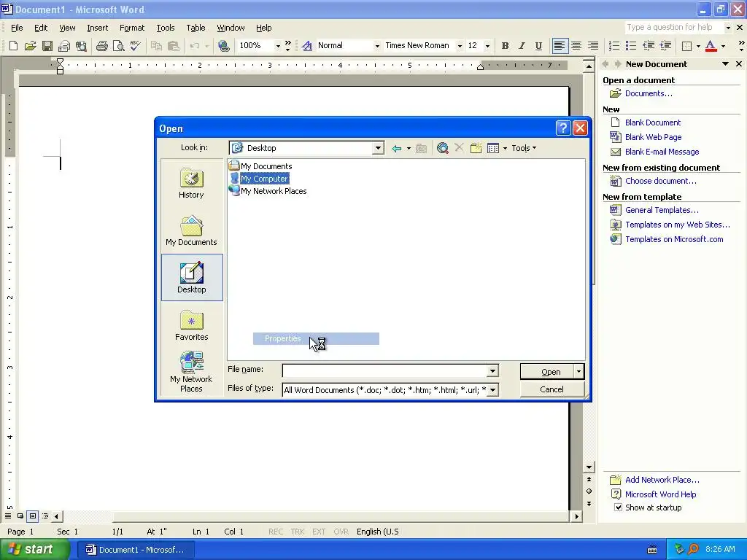Open the File menu

click(17, 28)
